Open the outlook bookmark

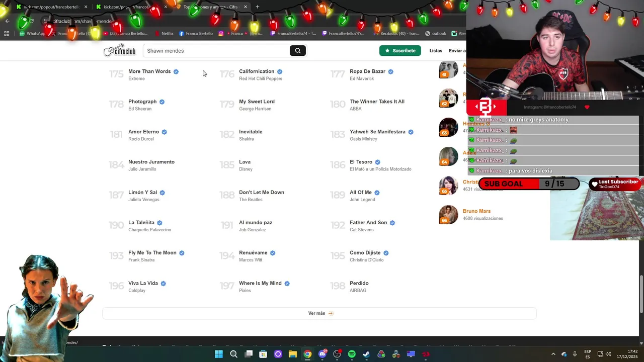[436, 34]
